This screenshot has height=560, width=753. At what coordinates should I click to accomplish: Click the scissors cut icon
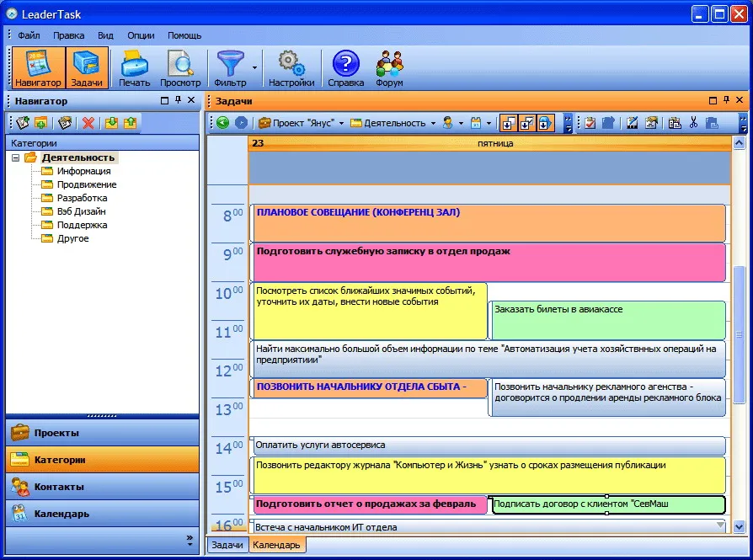click(693, 123)
